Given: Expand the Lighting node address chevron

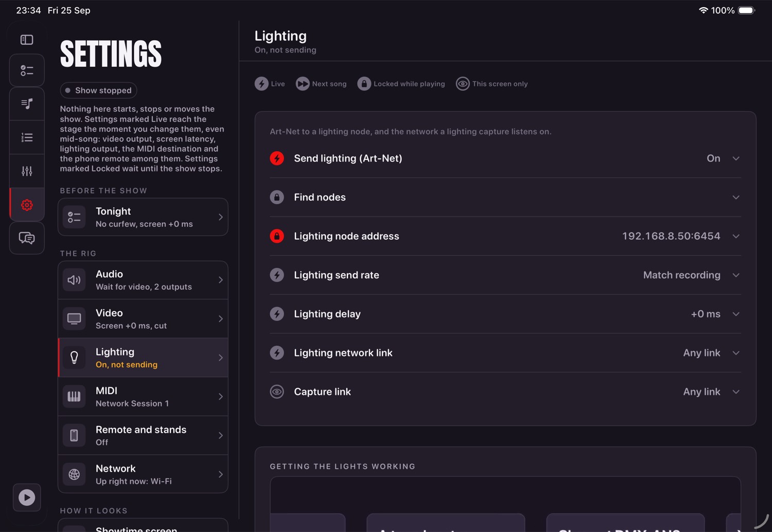Looking at the screenshot, I should click(x=736, y=236).
